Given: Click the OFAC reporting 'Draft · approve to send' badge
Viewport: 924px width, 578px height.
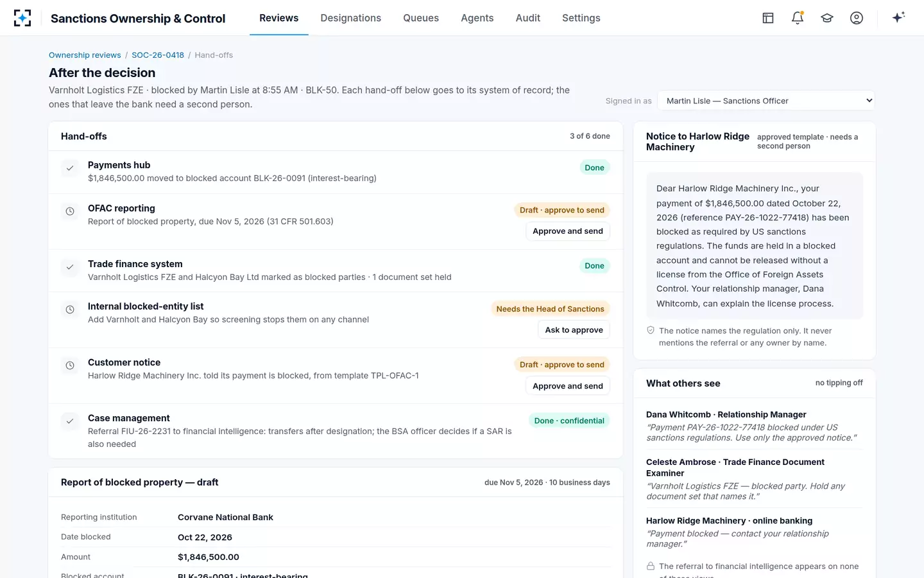Looking at the screenshot, I should 562,210.
